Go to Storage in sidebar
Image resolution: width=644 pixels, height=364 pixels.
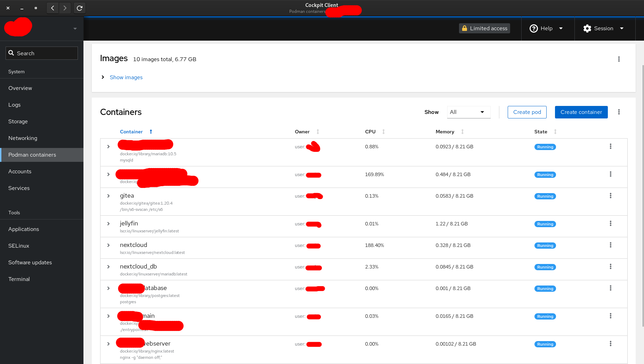point(42,122)
